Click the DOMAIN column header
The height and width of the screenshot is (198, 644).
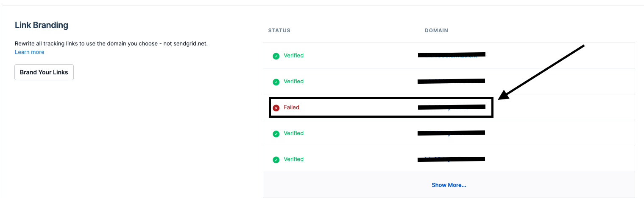(x=437, y=31)
